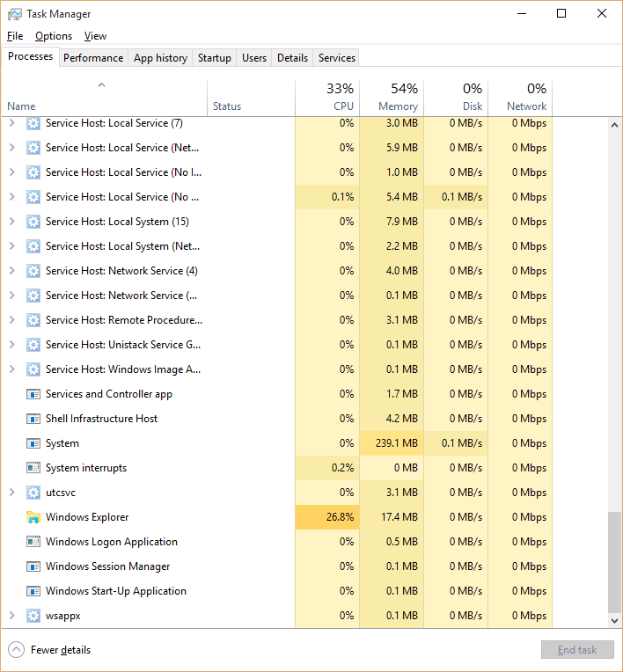The height and width of the screenshot is (672, 623).
Task: Click the System process icon
Action: [x=33, y=443]
